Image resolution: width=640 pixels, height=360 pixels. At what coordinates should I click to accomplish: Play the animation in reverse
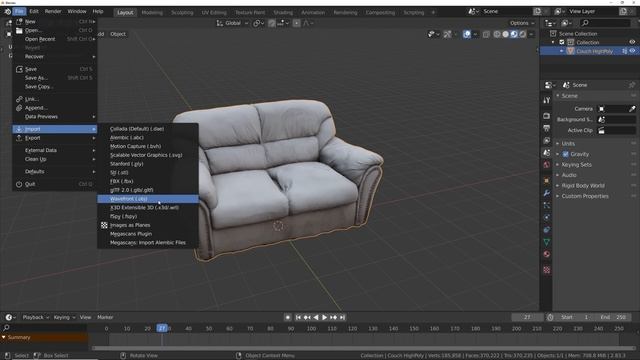point(316,317)
